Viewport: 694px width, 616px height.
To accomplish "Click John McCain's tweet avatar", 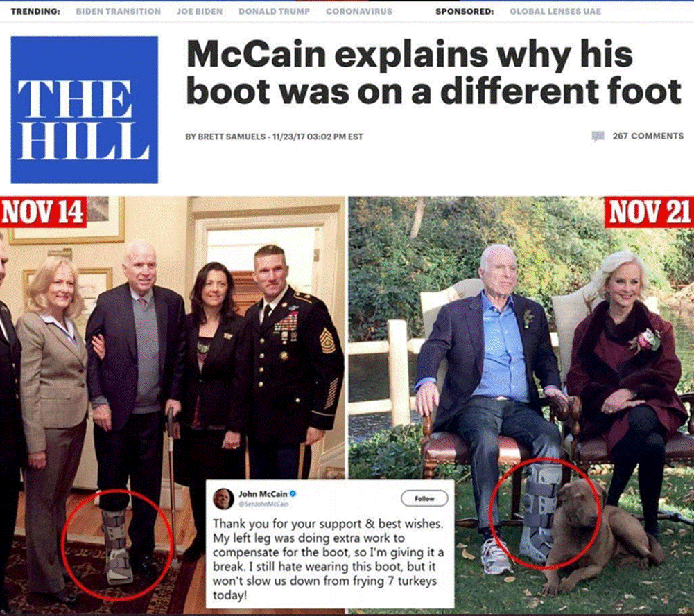I will pyautogui.click(x=223, y=498).
